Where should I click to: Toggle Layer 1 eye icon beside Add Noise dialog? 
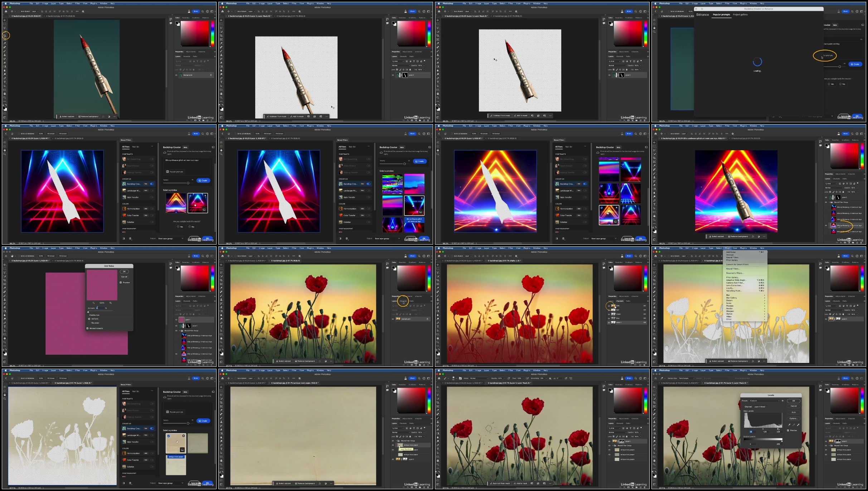point(176,319)
